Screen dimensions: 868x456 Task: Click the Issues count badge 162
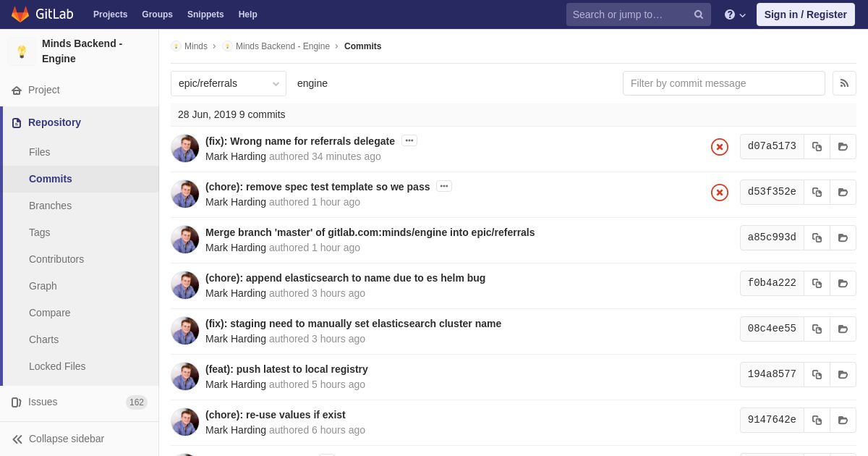(137, 402)
